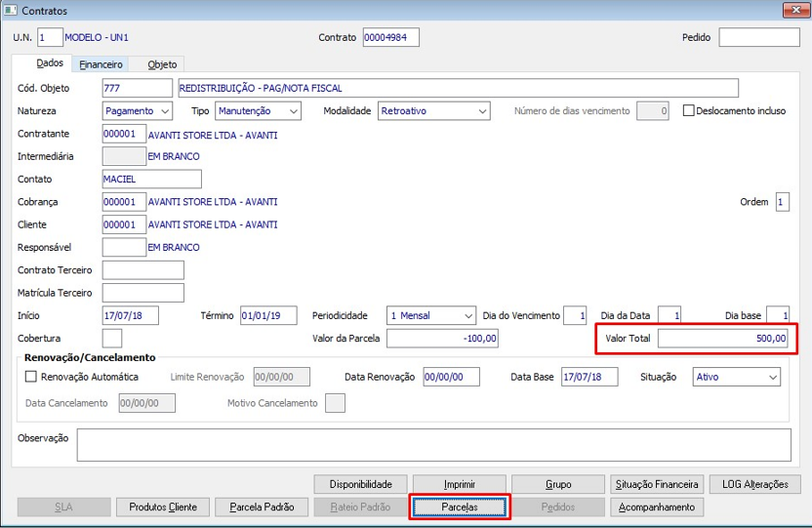The height and width of the screenshot is (528, 812).
Task: View LOG Alterações
Action: 755,484
